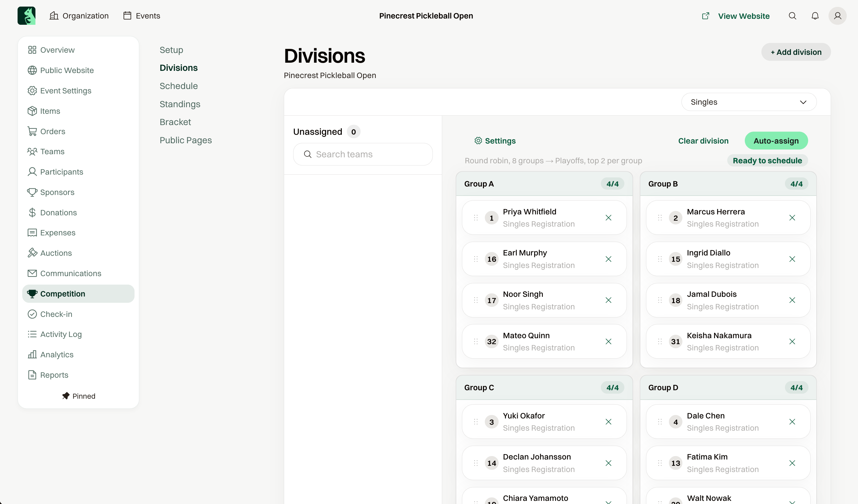Open Overview in the sidebar
The width and height of the screenshot is (858, 504).
(78, 50)
